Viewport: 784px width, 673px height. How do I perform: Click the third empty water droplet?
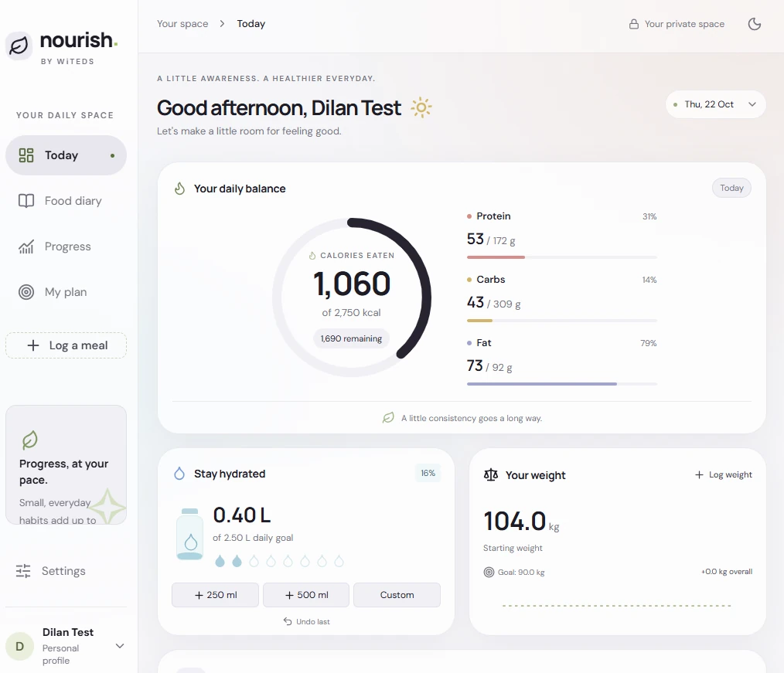pyautogui.click(x=288, y=561)
